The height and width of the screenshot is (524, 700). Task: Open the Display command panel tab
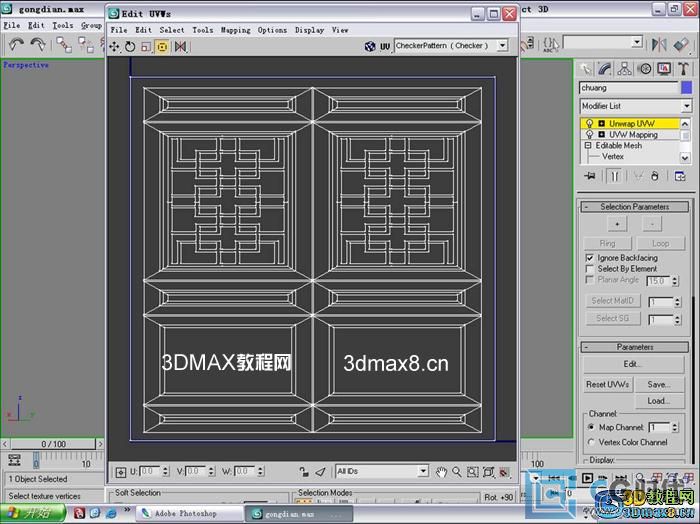pos(664,69)
